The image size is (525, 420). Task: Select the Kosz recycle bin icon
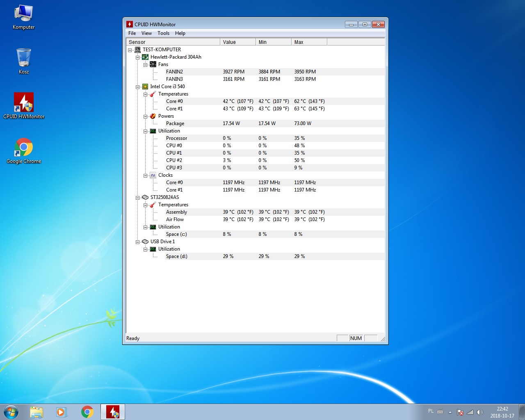pos(24,61)
